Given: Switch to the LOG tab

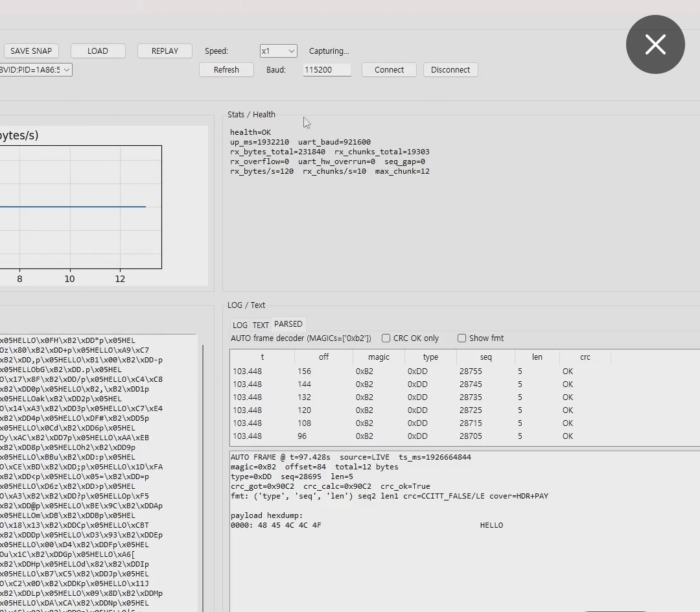Looking at the screenshot, I should 240,324.
